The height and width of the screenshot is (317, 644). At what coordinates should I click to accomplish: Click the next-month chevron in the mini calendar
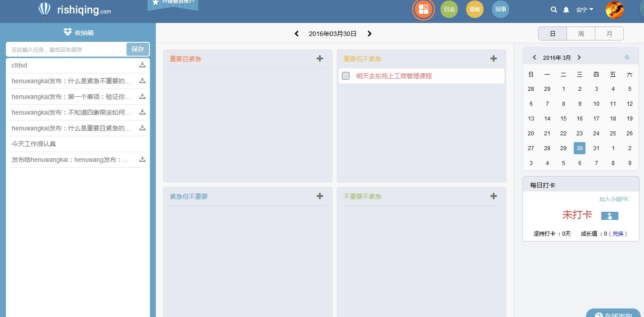point(580,58)
